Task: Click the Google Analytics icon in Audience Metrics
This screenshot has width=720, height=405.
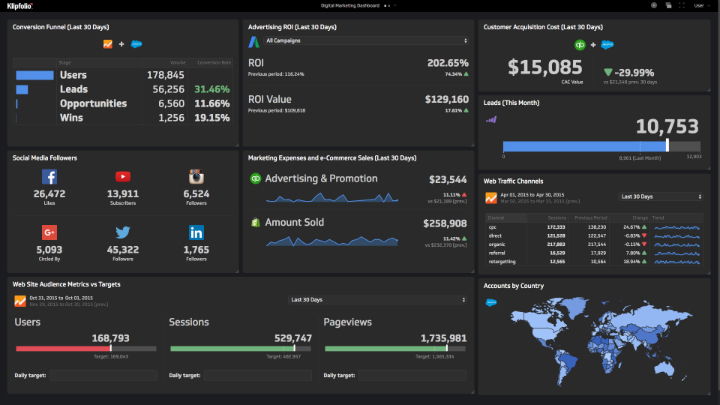Action: click(20, 301)
